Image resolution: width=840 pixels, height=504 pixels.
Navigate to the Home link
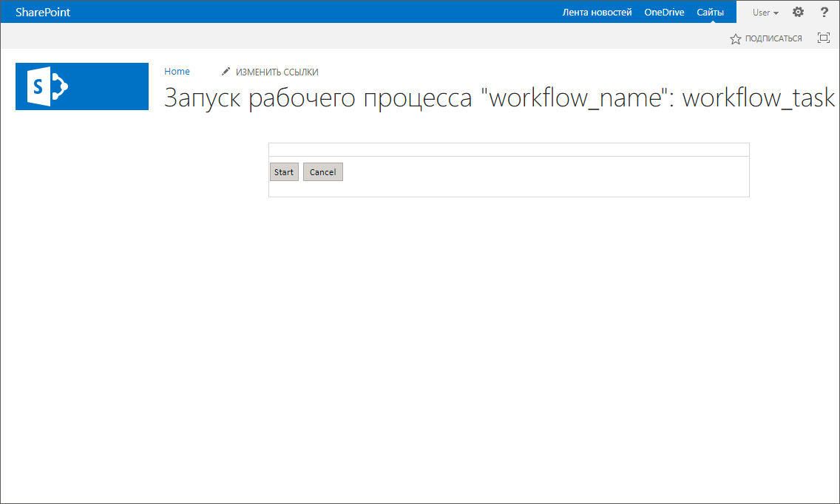(x=177, y=72)
